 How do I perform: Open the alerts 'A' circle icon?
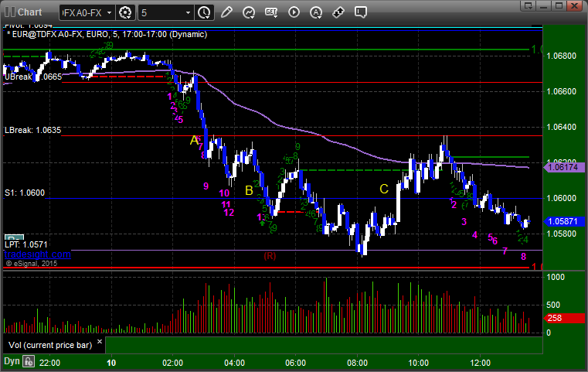[x=316, y=12]
